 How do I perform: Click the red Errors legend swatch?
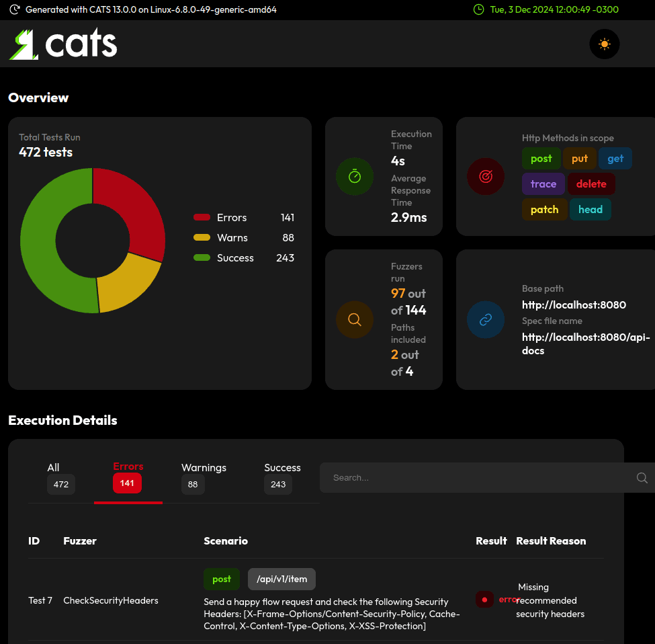click(202, 218)
